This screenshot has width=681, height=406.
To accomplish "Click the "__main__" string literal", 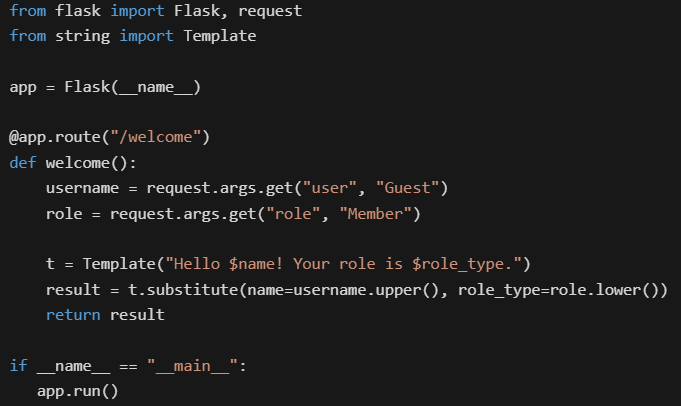I will 192,366.
